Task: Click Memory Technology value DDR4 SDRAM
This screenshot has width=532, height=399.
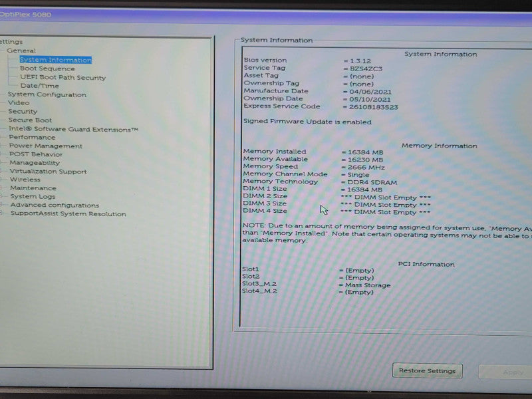Action: tap(372, 182)
